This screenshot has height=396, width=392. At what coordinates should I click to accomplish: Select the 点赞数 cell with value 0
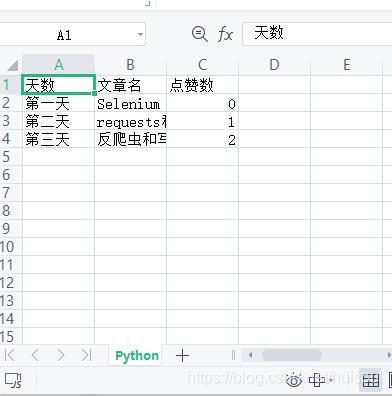[203, 103]
